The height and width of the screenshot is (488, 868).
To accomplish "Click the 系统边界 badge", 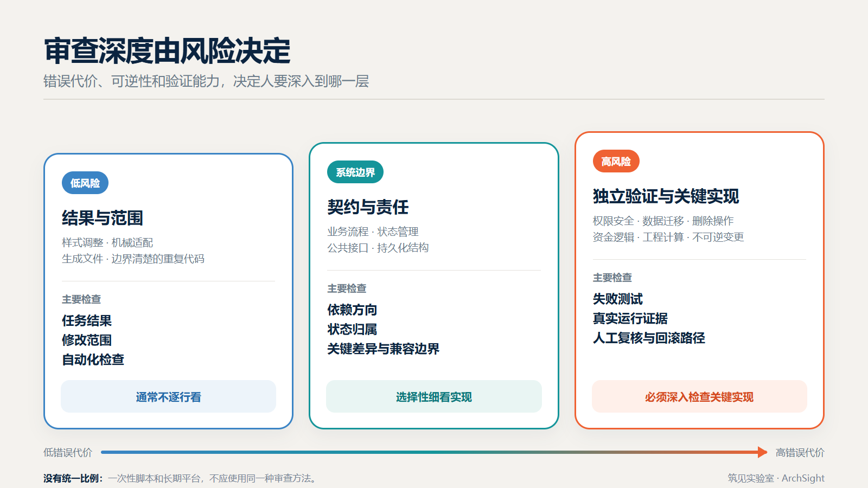I will click(x=355, y=172).
